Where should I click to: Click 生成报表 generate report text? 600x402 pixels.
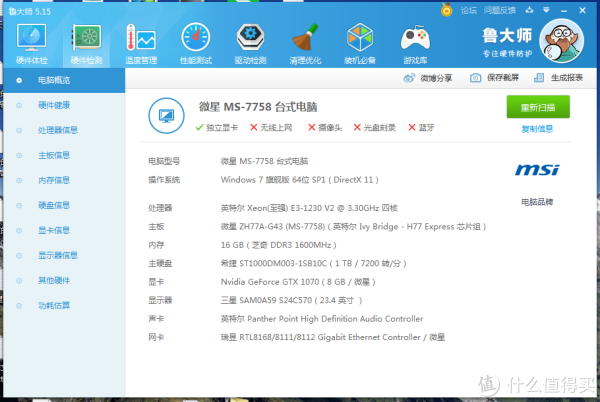pos(567,78)
